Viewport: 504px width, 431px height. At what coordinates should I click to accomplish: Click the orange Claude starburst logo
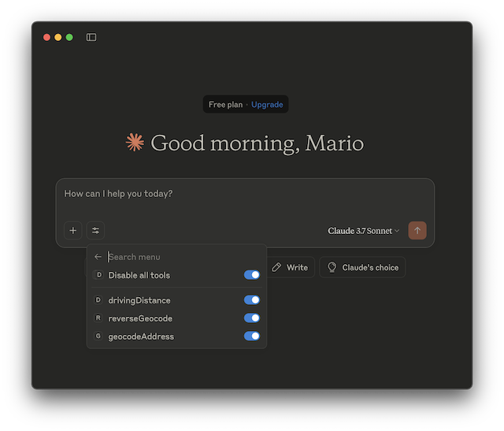pos(135,142)
